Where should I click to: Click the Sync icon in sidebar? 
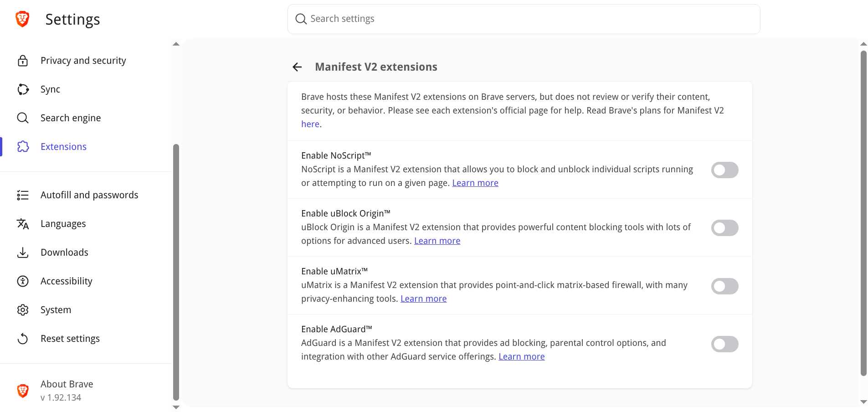23,89
